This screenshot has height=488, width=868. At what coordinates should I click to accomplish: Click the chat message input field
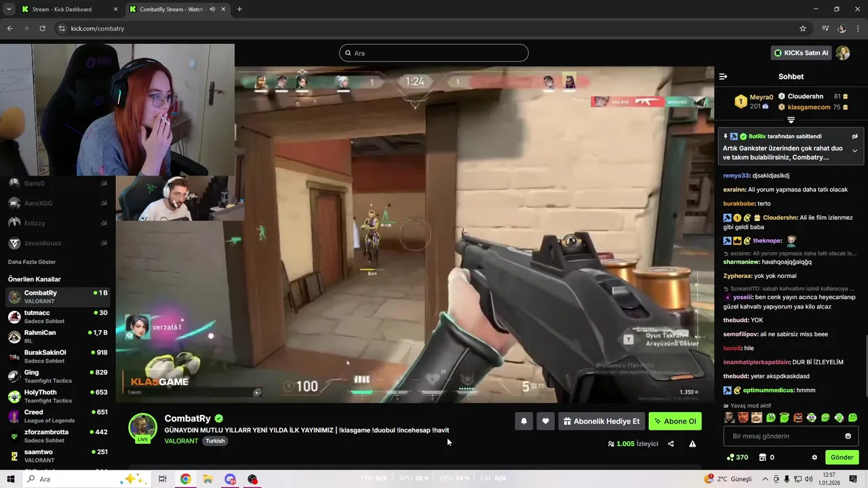(791, 436)
